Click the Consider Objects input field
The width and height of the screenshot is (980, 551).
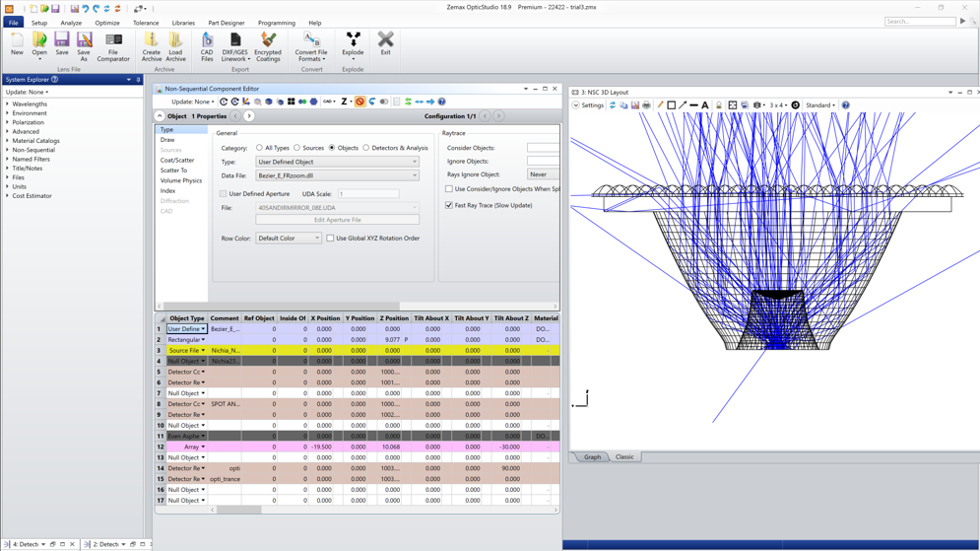(543, 148)
